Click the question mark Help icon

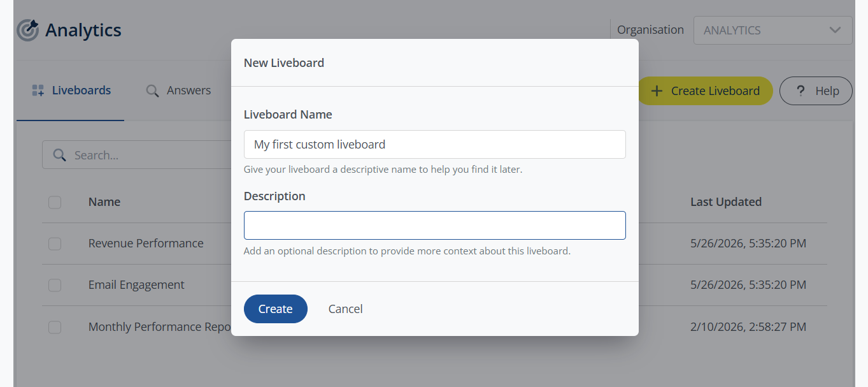(800, 91)
